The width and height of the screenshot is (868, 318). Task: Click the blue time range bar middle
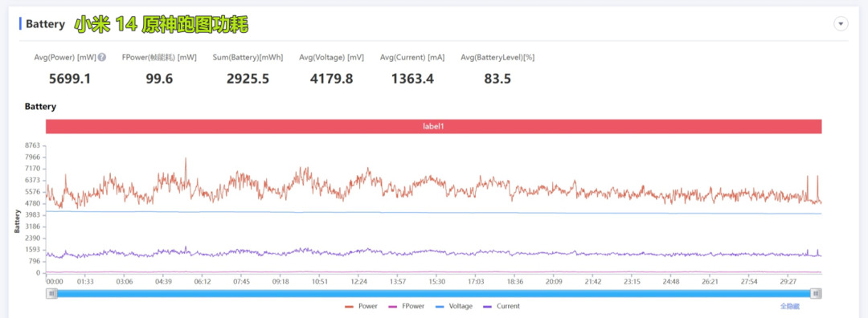(433, 293)
